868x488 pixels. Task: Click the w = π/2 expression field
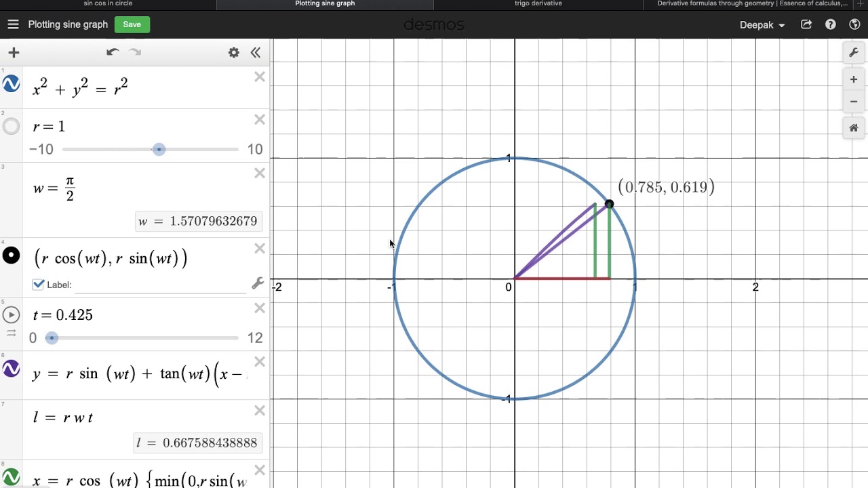coord(54,188)
